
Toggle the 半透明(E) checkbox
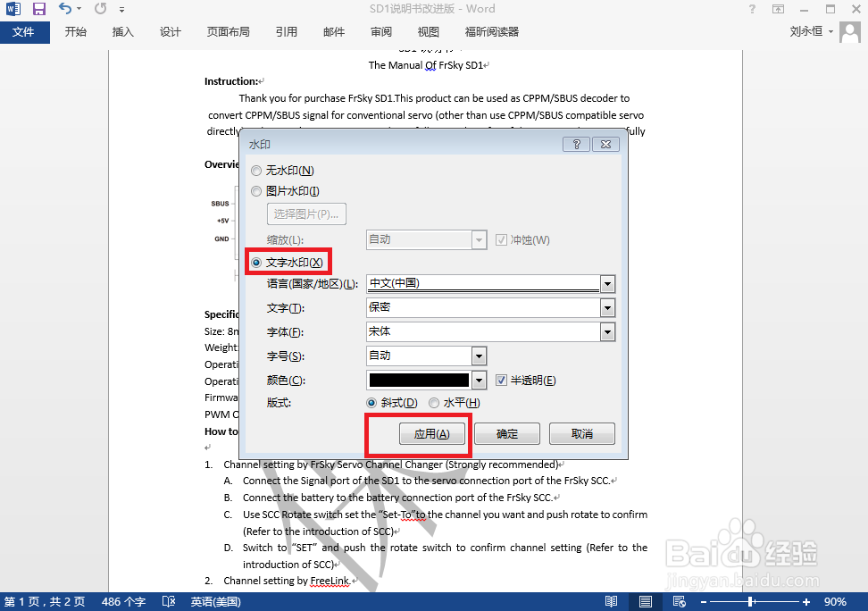501,380
